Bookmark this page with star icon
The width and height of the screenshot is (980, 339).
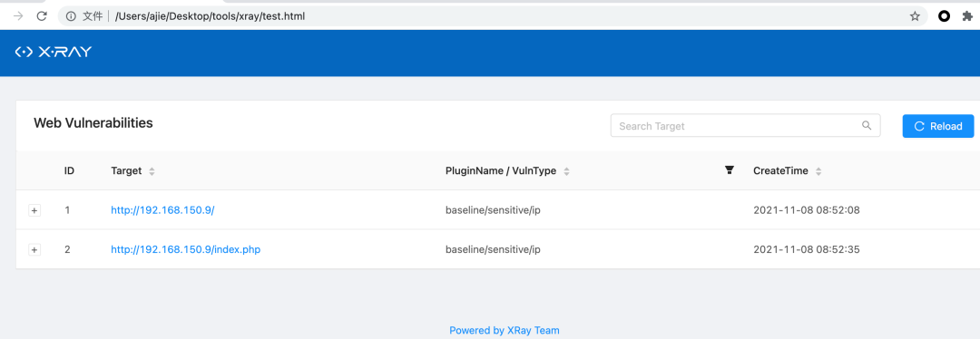pyautogui.click(x=915, y=16)
